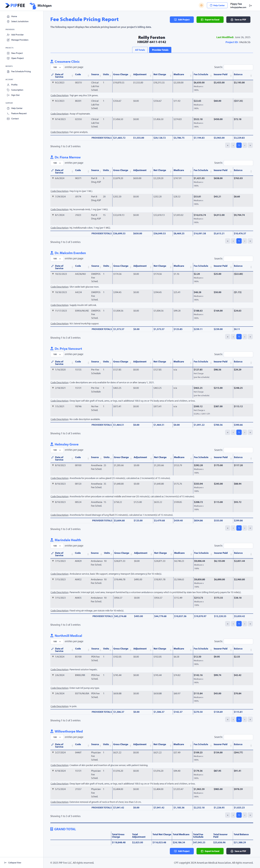The image size is (260, 868).
Task: Select the Fee Schedule Pricing report icon
Action: tap(8, 71)
